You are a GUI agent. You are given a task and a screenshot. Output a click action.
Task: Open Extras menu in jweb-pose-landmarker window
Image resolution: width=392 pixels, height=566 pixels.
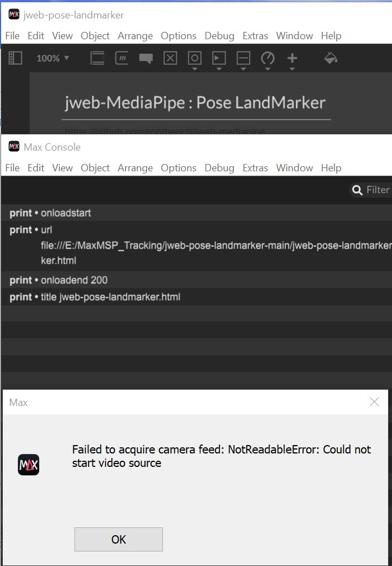(255, 36)
